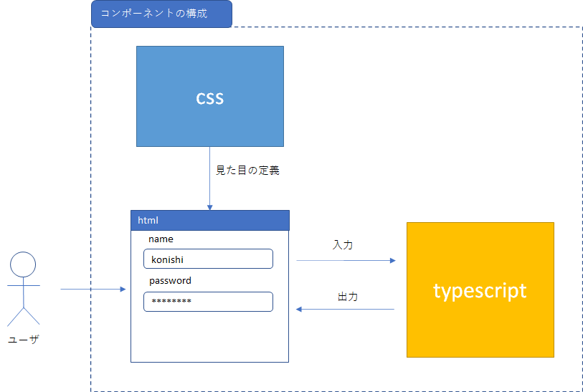Screen dimensions: 583x392
Task: Click the 見た目の定義 label
Action: tap(247, 170)
